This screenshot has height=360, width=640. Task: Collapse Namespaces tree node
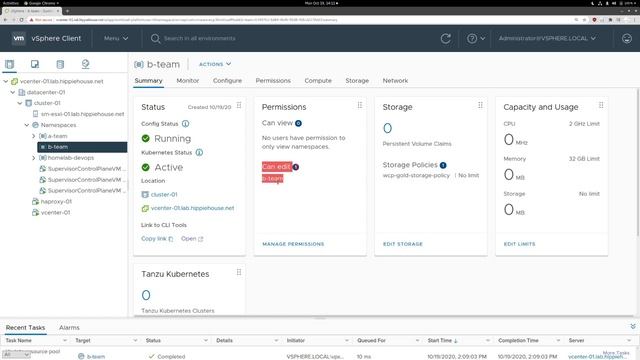[27, 125]
